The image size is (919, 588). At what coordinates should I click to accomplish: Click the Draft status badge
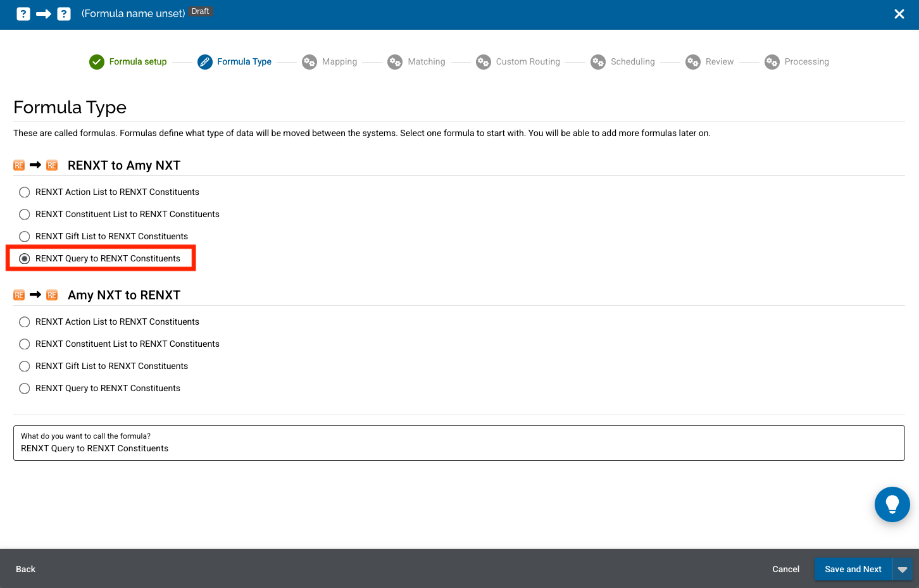pos(201,11)
